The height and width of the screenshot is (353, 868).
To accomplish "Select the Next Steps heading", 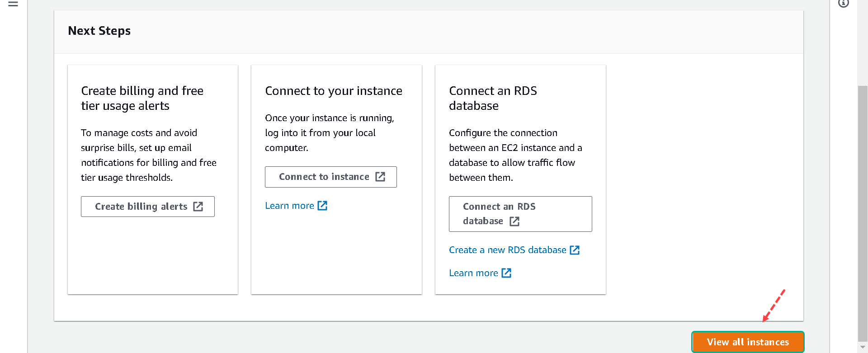I will coord(99,31).
